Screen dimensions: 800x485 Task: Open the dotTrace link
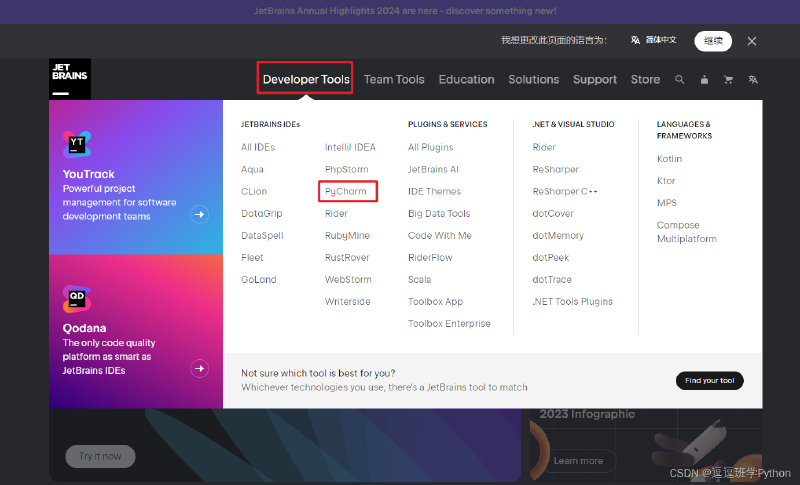click(552, 279)
